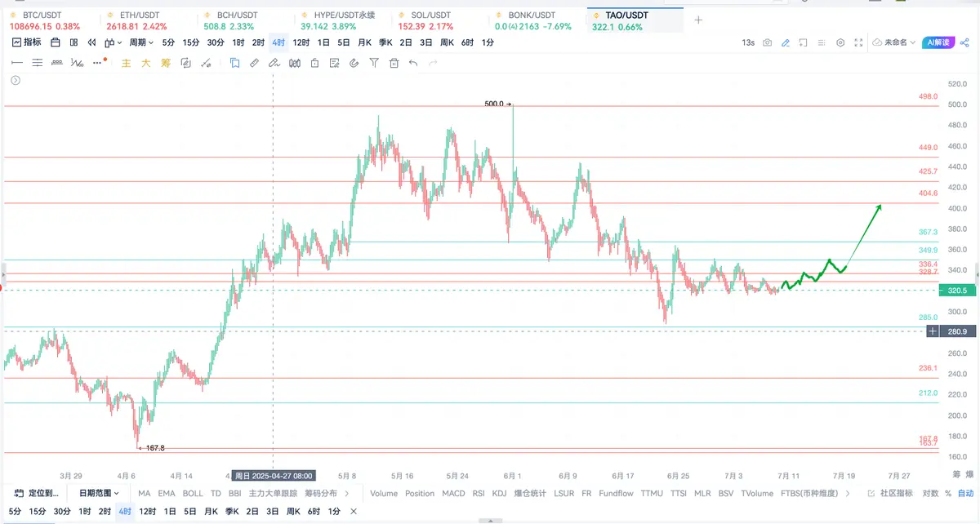Click the lock drawings icon
The width and height of the screenshot is (980, 524).
tap(314, 62)
